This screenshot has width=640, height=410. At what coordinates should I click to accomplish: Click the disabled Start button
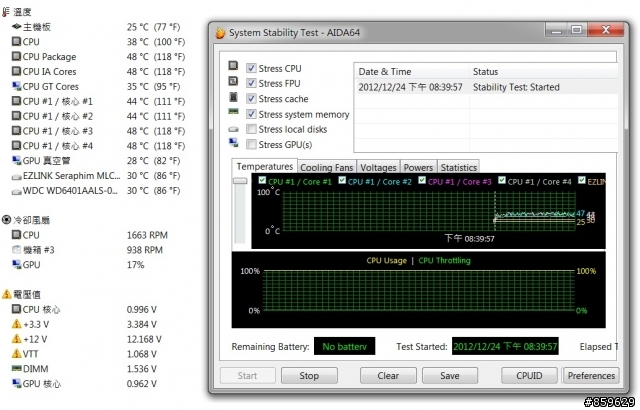(247, 375)
